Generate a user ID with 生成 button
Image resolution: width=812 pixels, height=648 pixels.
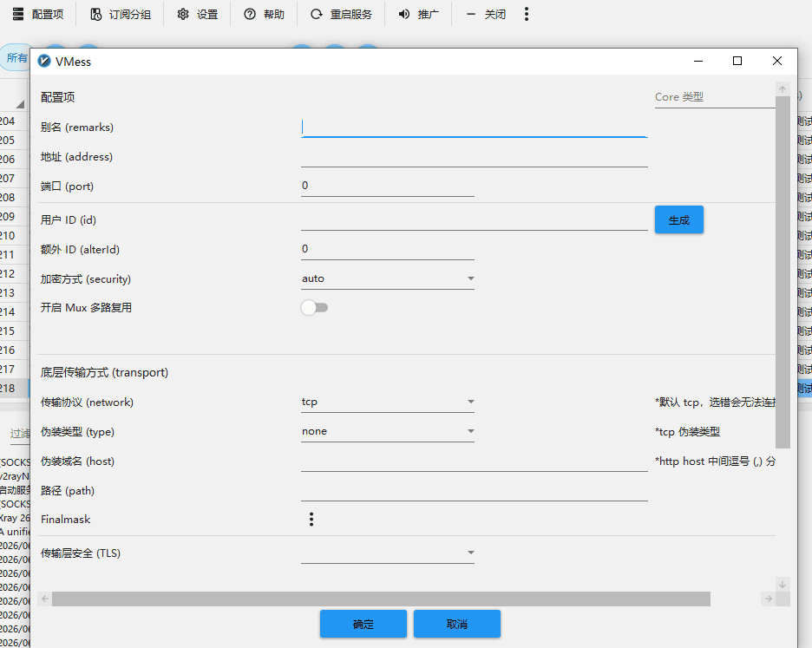pyautogui.click(x=679, y=219)
